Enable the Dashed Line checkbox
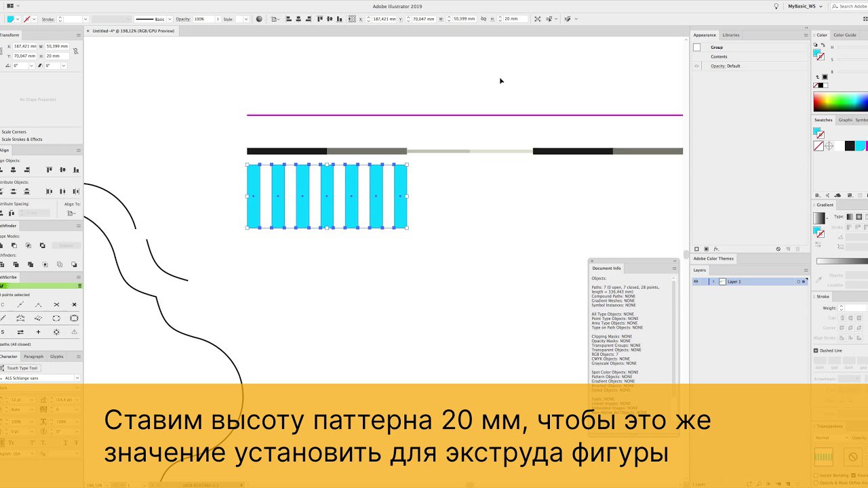 click(816, 350)
